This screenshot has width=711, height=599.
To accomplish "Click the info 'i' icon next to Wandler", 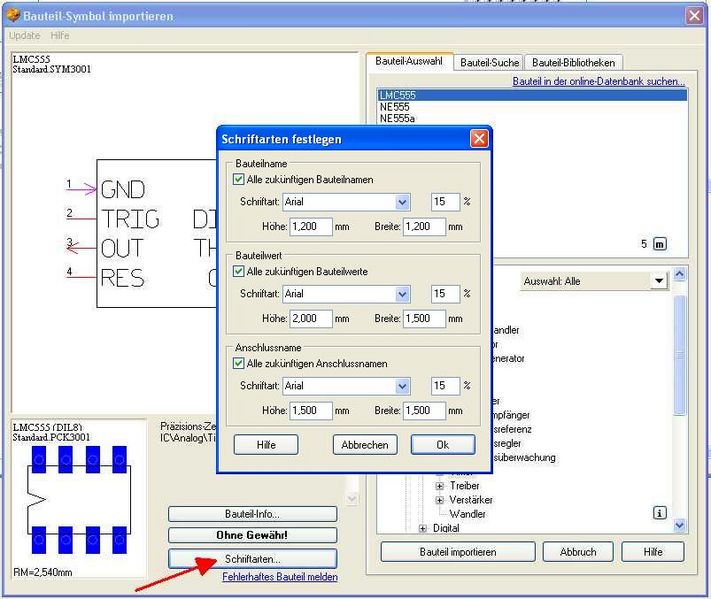I will 659,512.
